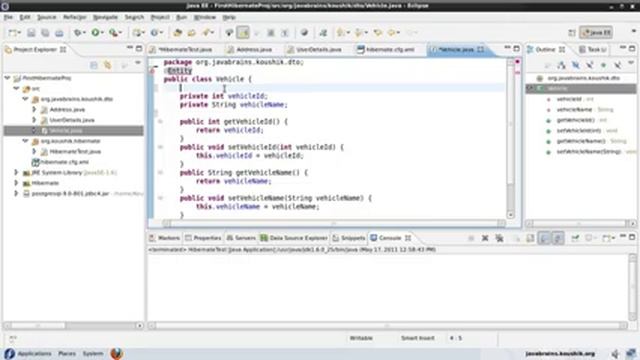The width and height of the screenshot is (640, 360).
Task: Switch to the UserDetails.java editor tab
Action: tap(314, 49)
